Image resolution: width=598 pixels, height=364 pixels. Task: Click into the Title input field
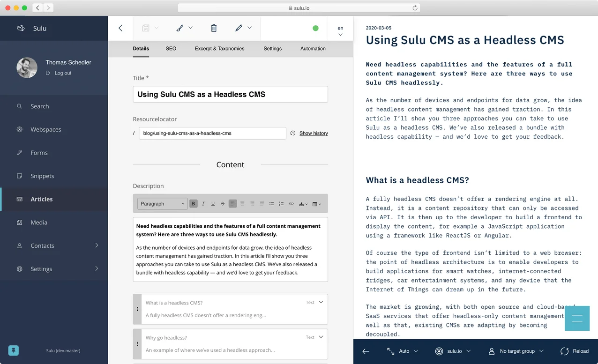tap(230, 94)
